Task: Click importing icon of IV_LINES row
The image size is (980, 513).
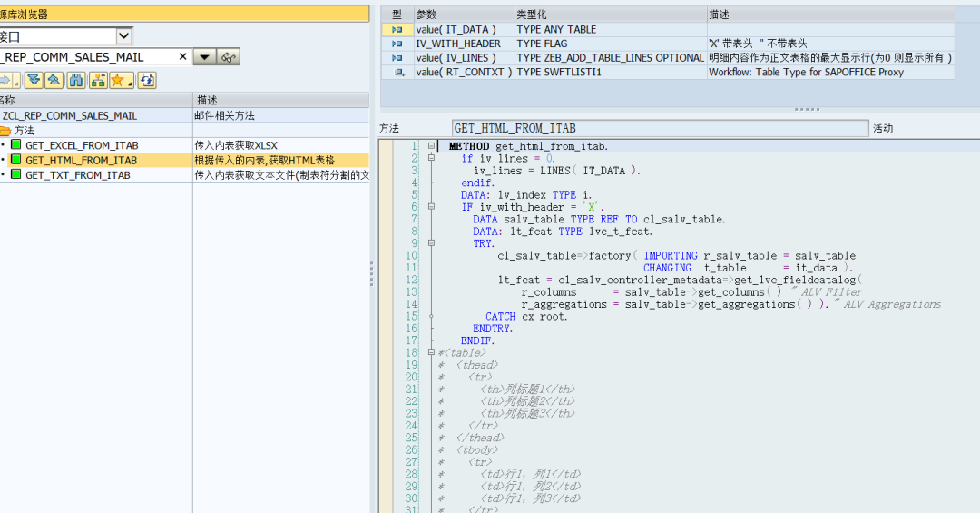Action: (x=397, y=58)
